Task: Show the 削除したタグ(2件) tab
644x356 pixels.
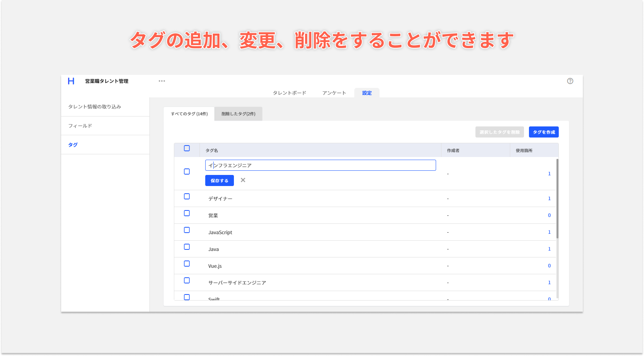Action: click(238, 114)
